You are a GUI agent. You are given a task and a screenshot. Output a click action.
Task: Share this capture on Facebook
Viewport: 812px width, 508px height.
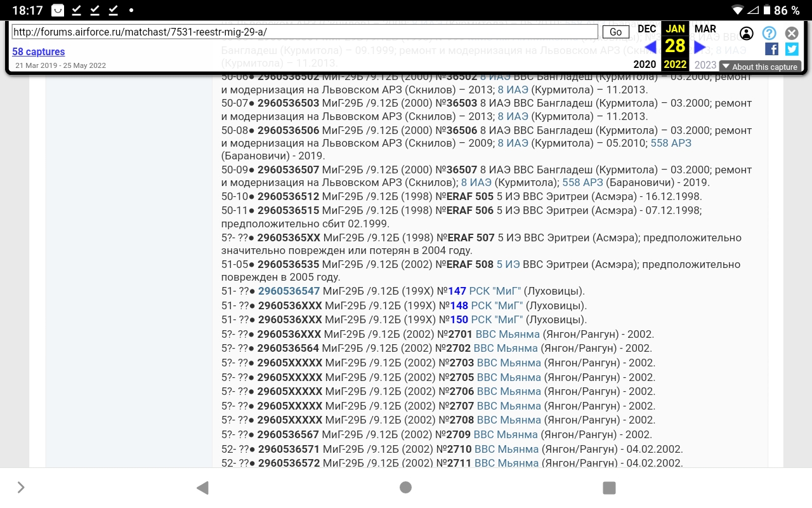tap(771, 49)
